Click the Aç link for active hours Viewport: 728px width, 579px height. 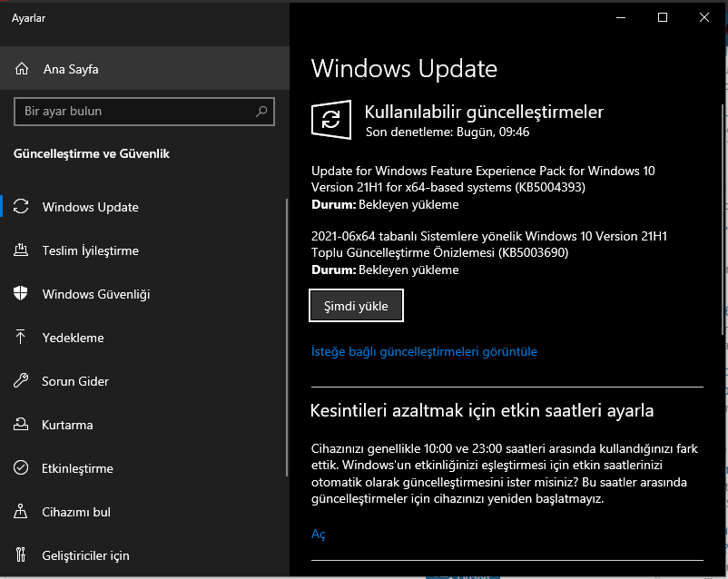(x=319, y=534)
